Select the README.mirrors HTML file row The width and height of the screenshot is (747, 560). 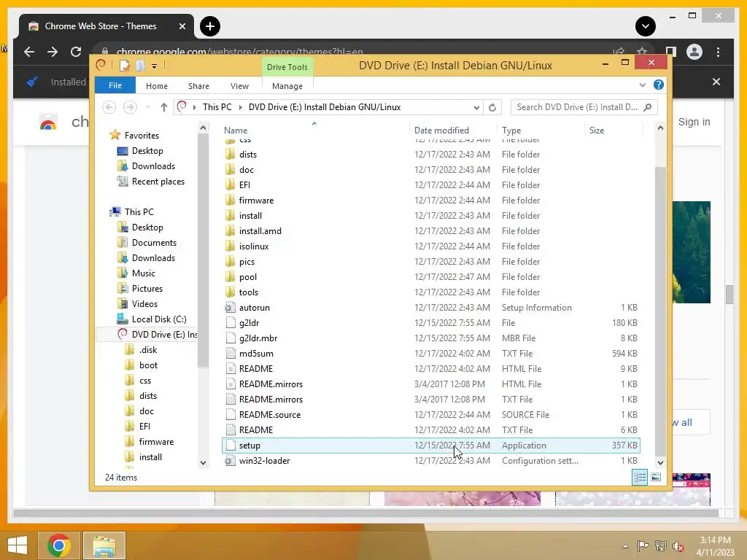tap(430, 384)
